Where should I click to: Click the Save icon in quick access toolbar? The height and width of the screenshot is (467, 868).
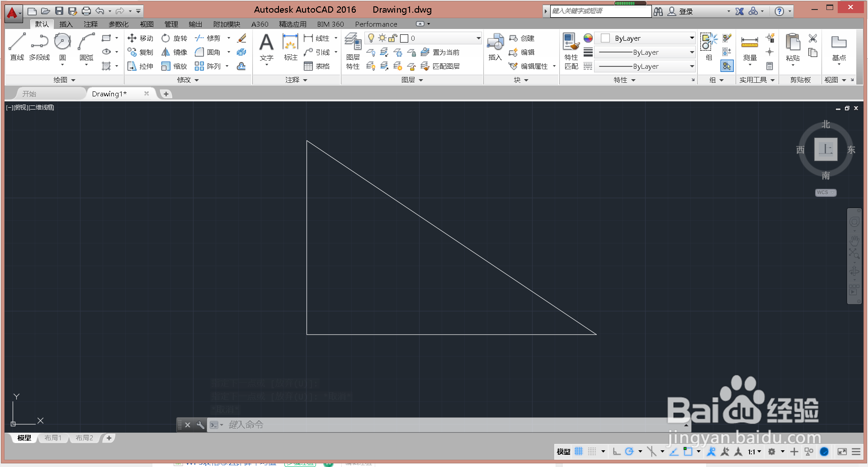(59, 11)
